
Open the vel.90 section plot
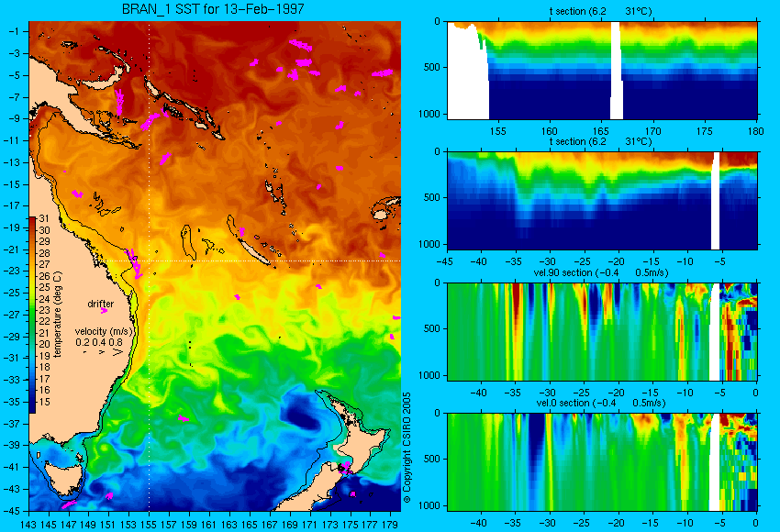click(x=602, y=332)
